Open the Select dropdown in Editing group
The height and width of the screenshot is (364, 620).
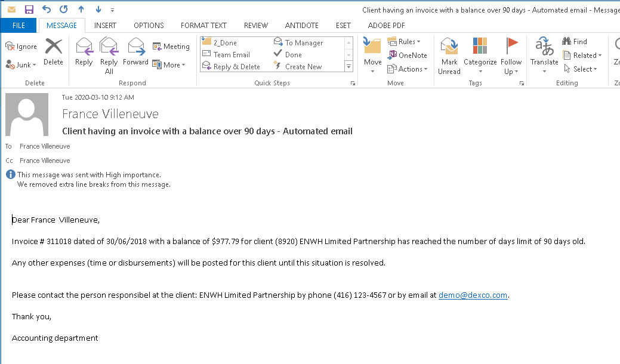581,69
